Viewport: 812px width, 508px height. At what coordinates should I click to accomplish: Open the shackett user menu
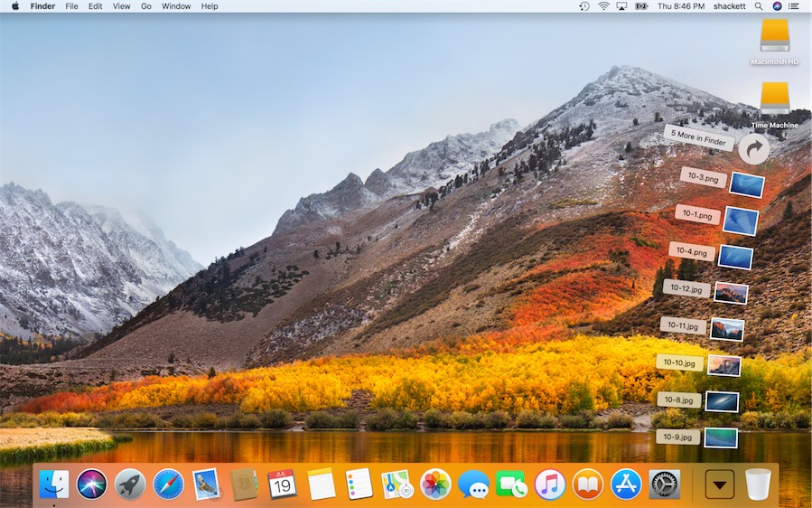pos(729,6)
